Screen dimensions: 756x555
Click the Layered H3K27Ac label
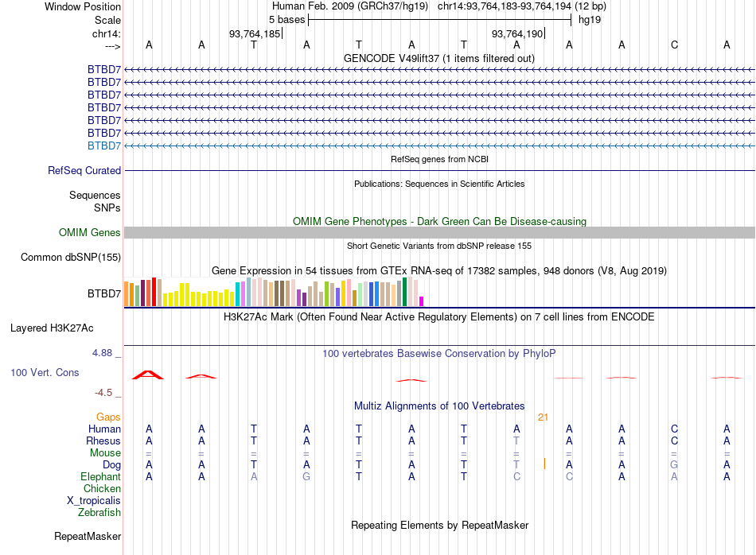(x=52, y=328)
